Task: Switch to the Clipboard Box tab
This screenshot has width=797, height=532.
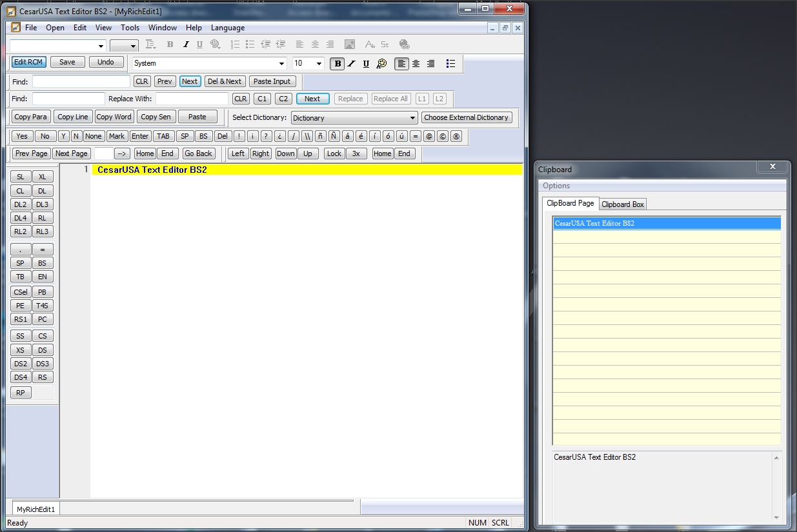Action: [623, 204]
